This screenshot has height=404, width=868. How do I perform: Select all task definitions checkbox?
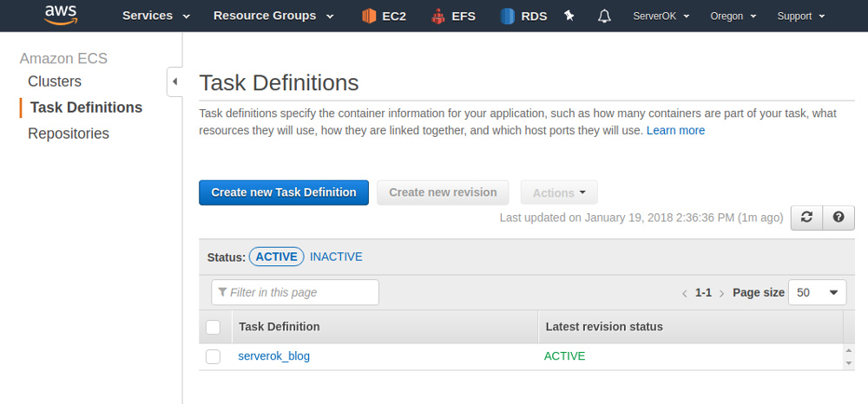point(214,327)
